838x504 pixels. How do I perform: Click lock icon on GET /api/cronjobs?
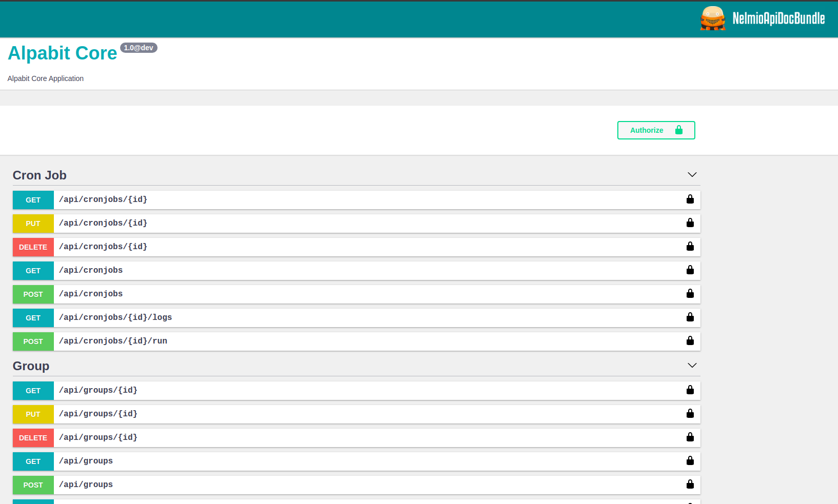coord(690,270)
